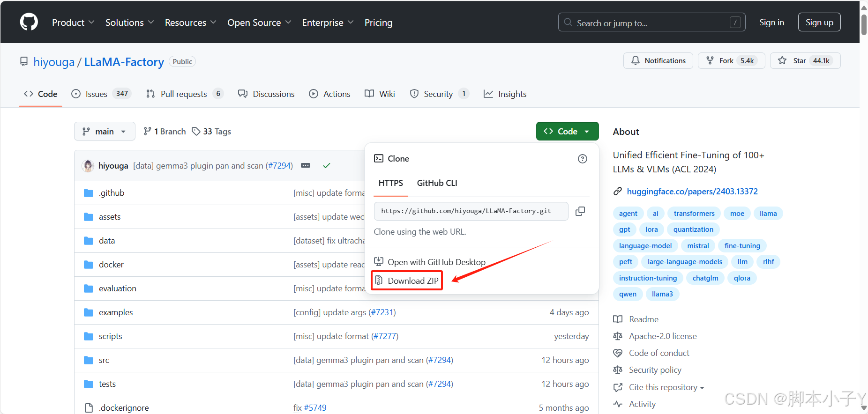Open the Pricing page
868x414 pixels.
tap(379, 22)
